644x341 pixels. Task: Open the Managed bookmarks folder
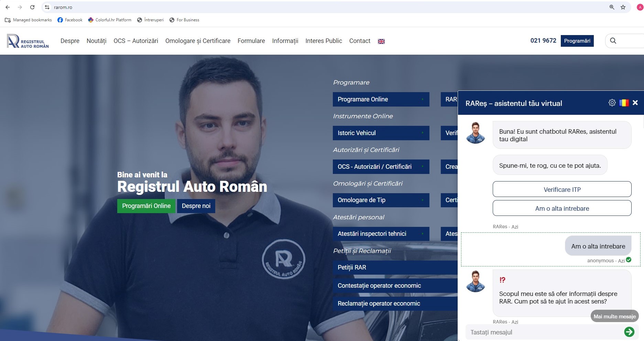[x=28, y=20]
